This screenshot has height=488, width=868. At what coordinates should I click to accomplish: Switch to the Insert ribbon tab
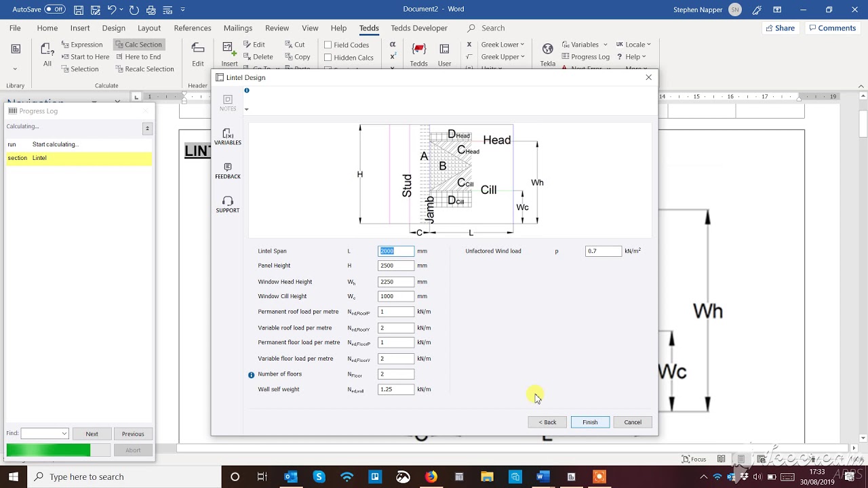tap(80, 28)
